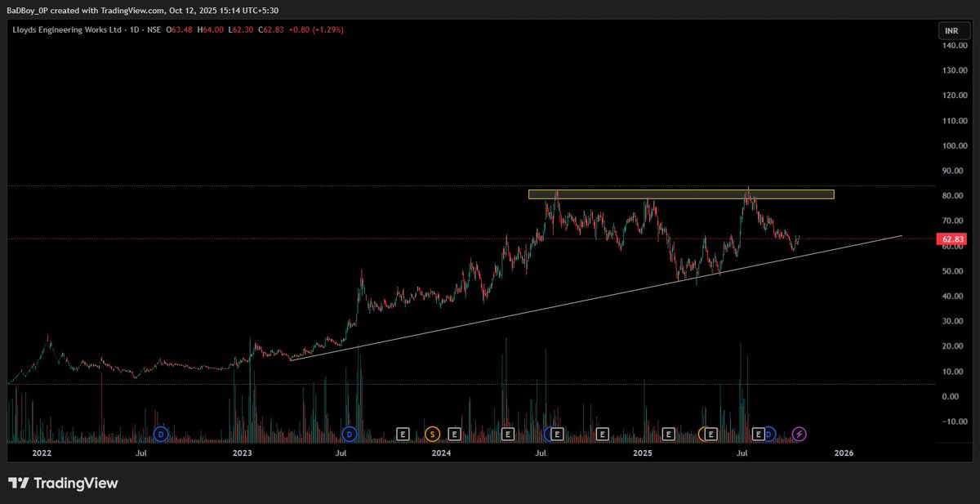
Task: Click the earnings E marker right of the S marker
Action: [455, 434]
